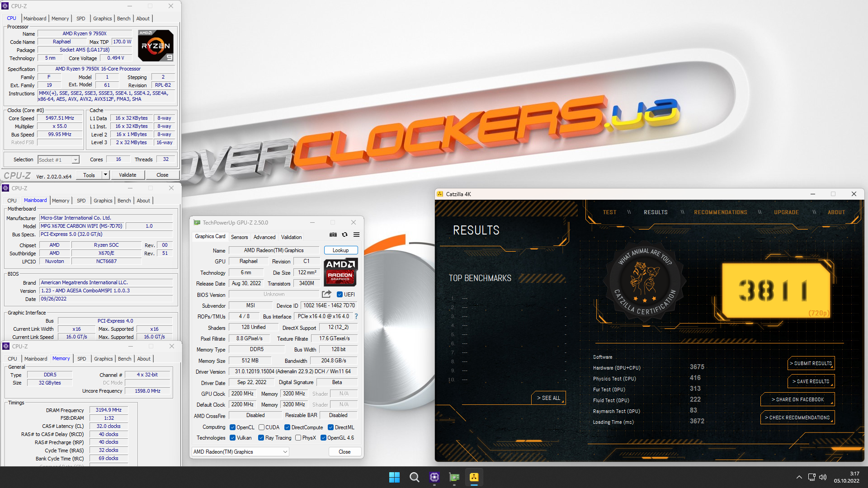The width and height of the screenshot is (868, 488).
Task: Click the Catzilla certification badge emblem
Action: pyautogui.click(x=645, y=282)
